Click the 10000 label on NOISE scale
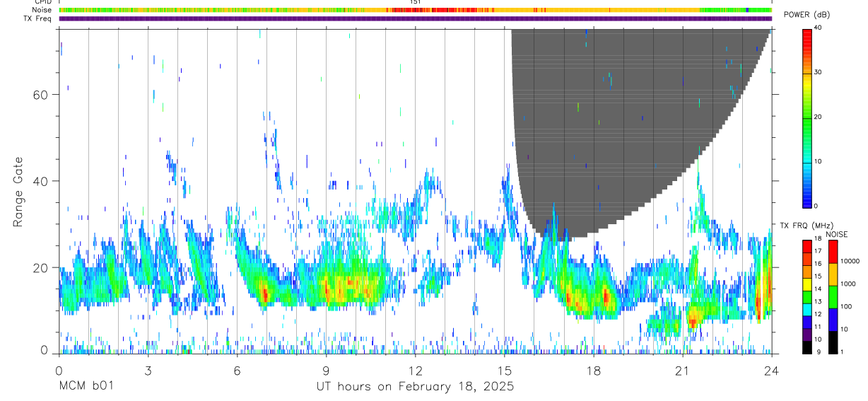 850,262
